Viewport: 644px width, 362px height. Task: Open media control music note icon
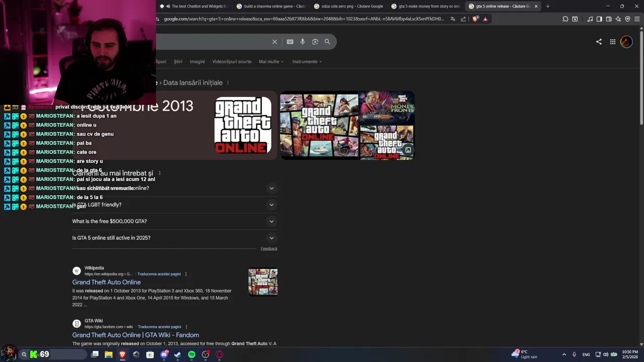coord(590,19)
